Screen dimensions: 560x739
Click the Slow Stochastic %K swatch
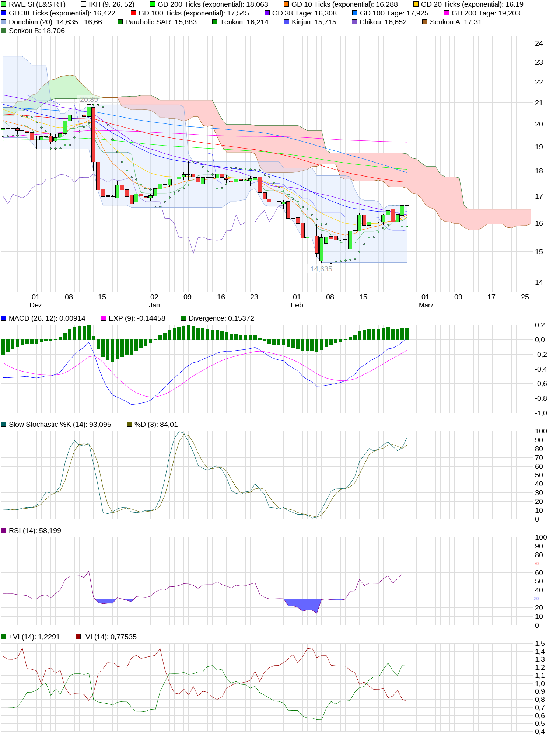click(4, 425)
